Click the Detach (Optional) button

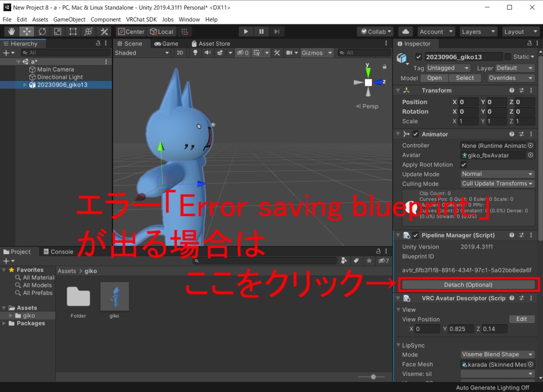tap(468, 285)
